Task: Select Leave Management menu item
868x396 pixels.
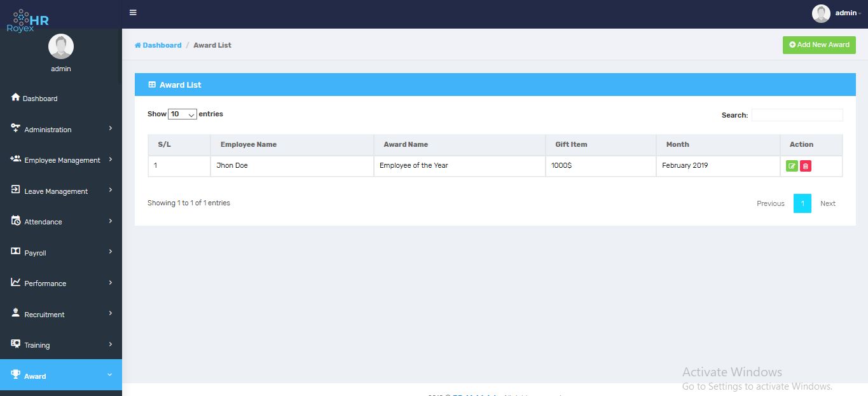Action: click(x=56, y=191)
